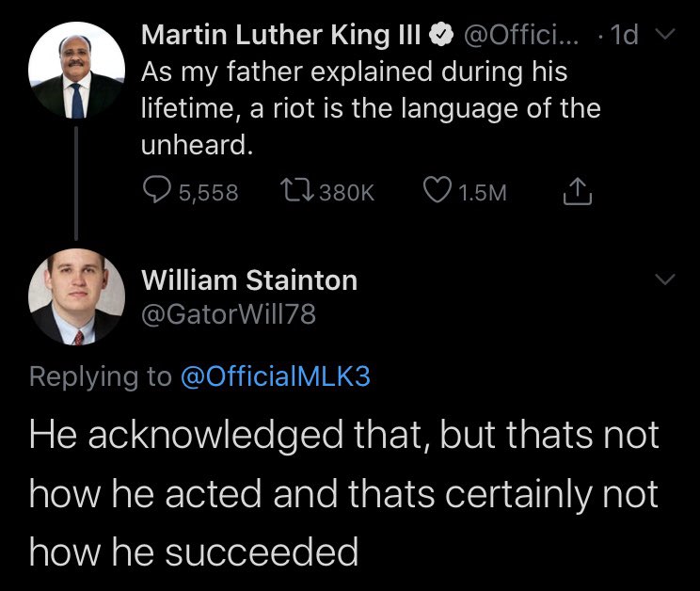Screen dimensions: 700x591
Task: Expand options chevron on top tweet
Action: click(665, 35)
